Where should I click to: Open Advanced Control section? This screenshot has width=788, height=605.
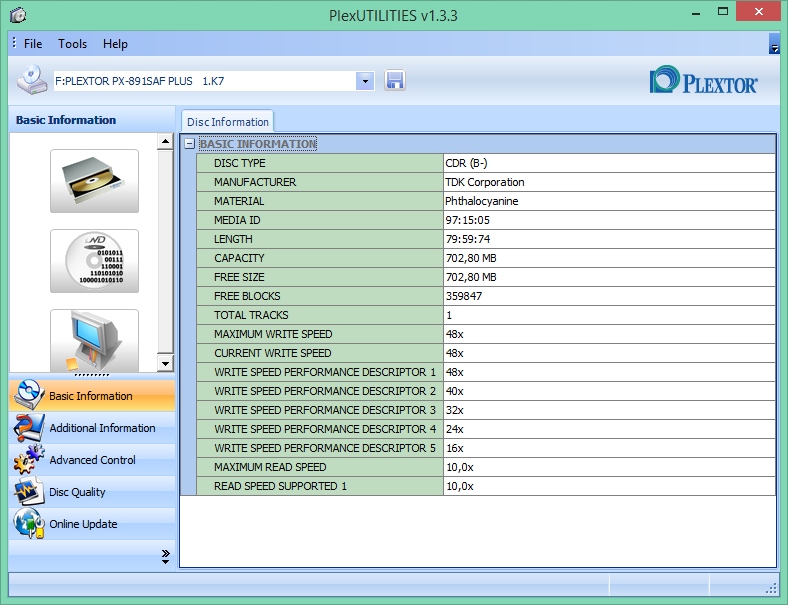92,460
